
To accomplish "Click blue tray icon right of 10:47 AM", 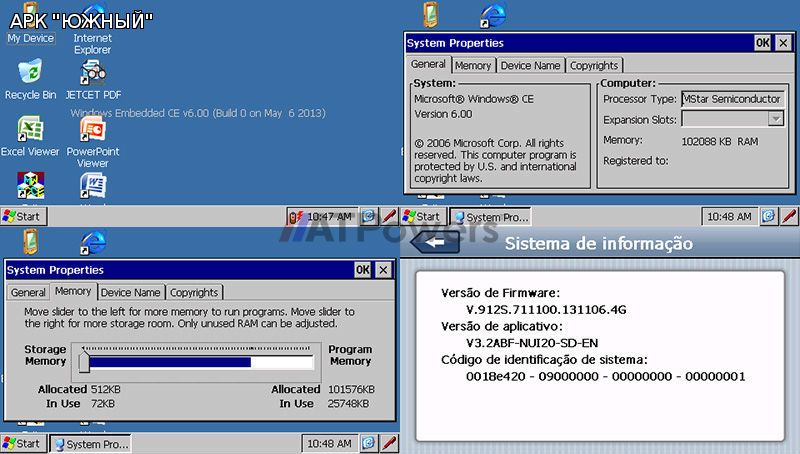I will [x=368, y=217].
